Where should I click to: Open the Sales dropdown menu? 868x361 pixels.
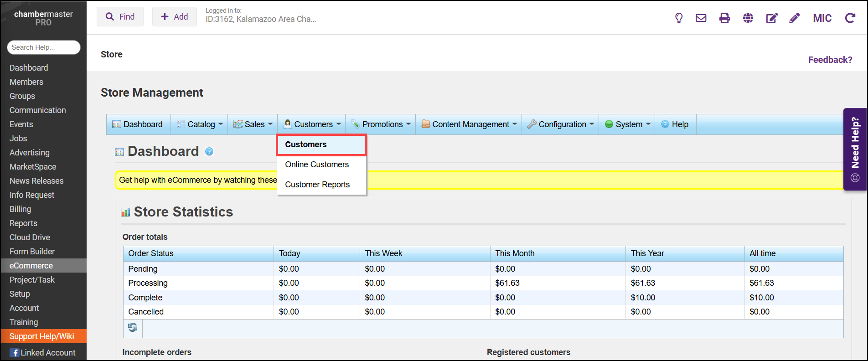(x=253, y=124)
